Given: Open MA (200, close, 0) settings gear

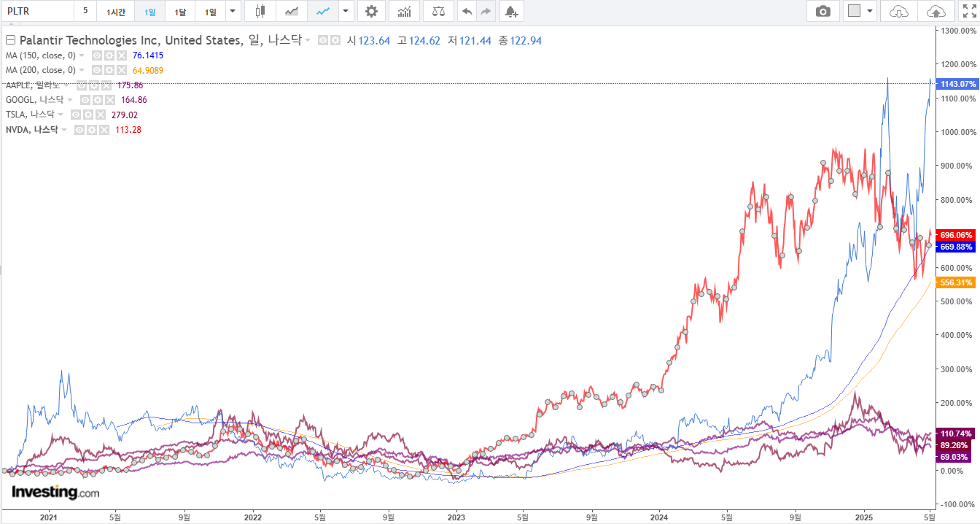Looking at the screenshot, I should pyautogui.click(x=109, y=71).
